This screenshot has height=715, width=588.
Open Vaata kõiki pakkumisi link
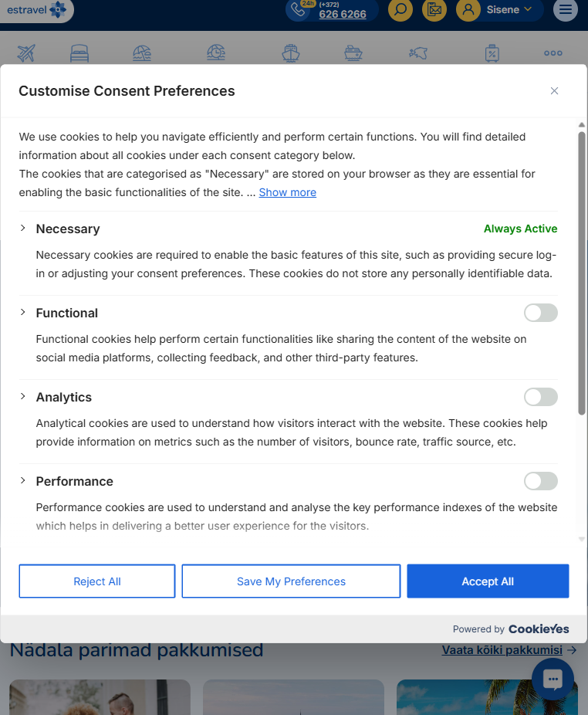[x=509, y=650]
